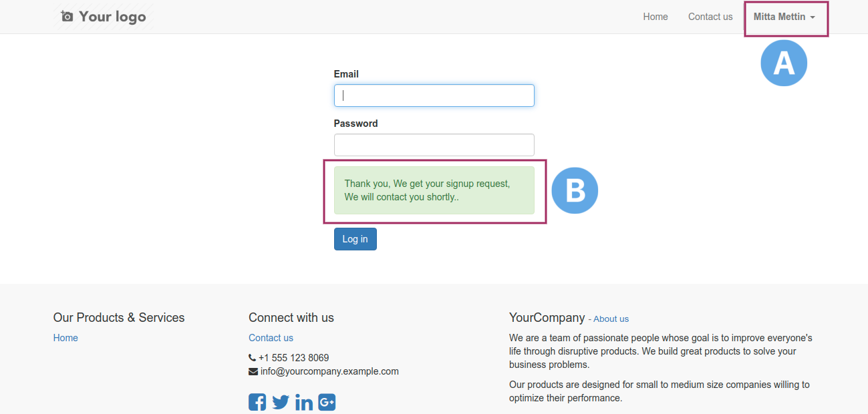Focus the Email input field
This screenshot has height=414, width=868.
click(434, 95)
